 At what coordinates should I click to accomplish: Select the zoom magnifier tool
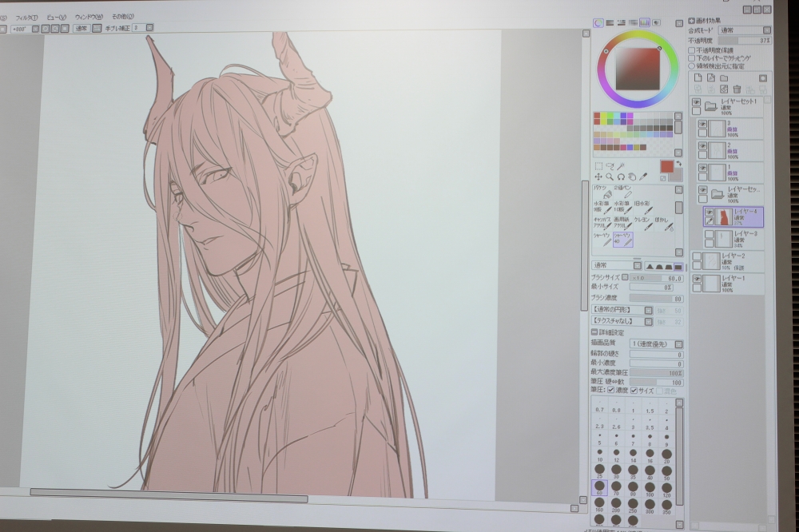[x=610, y=177]
